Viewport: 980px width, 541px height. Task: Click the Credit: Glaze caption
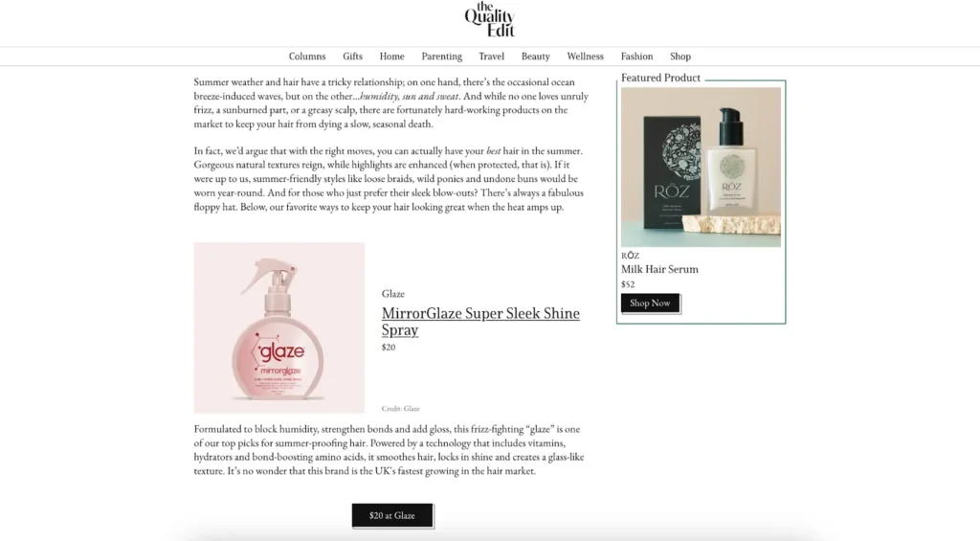point(401,409)
